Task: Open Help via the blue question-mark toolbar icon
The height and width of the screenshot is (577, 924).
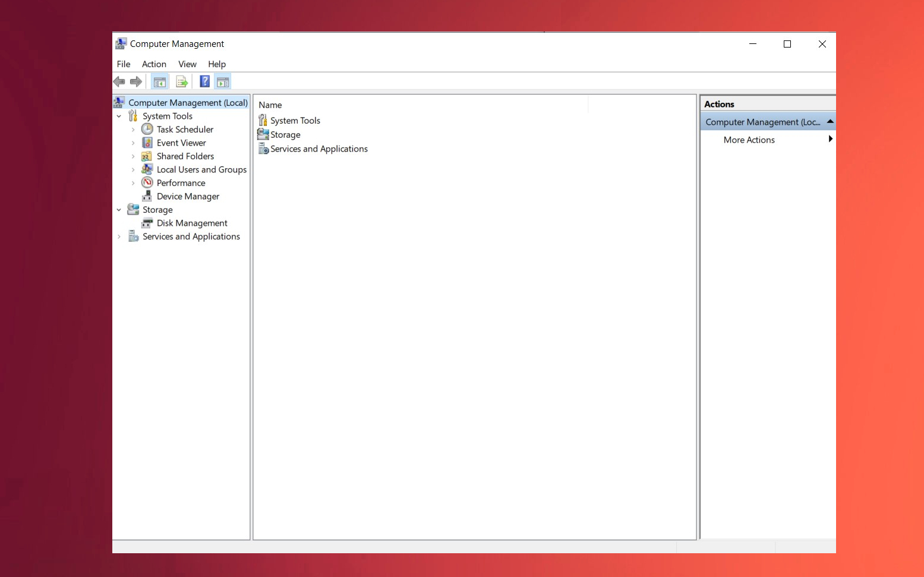Action: (204, 82)
